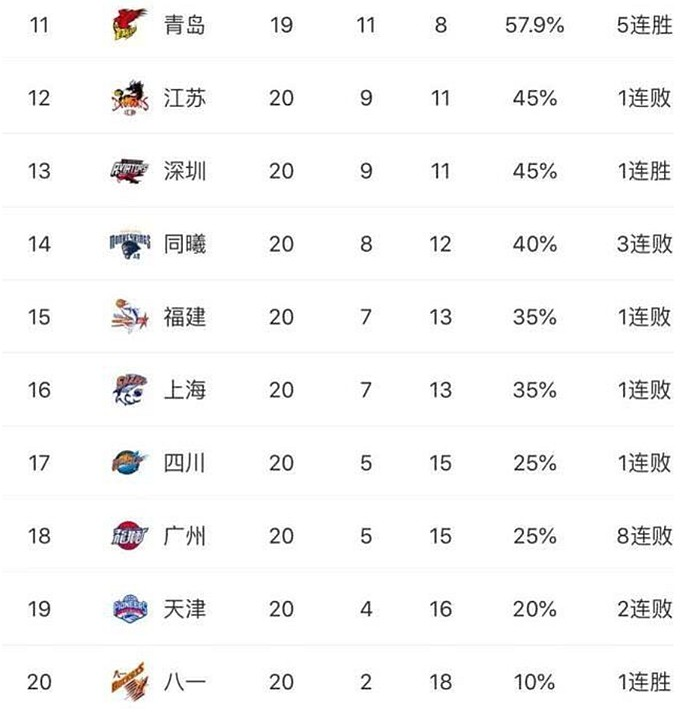Select team name 同曦
Viewport: 700px width, 724px height.
tap(185, 244)
